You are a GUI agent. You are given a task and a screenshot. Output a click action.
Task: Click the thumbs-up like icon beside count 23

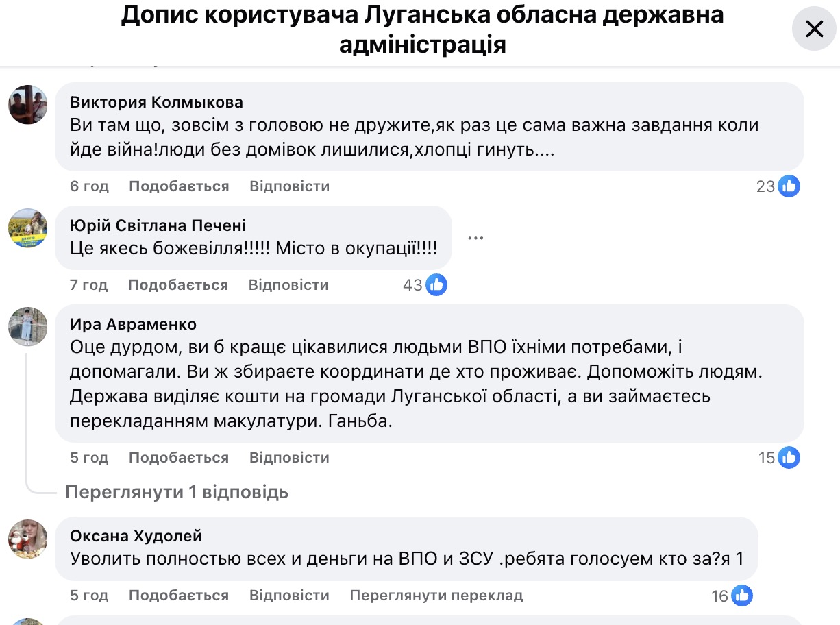tap(789, 186)
